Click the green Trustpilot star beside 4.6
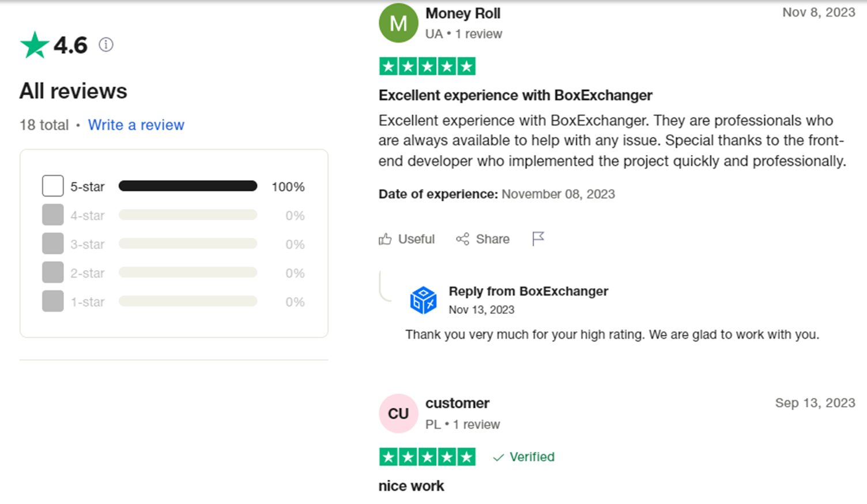Viewport: 867px width, 504px height. point(35,45)
